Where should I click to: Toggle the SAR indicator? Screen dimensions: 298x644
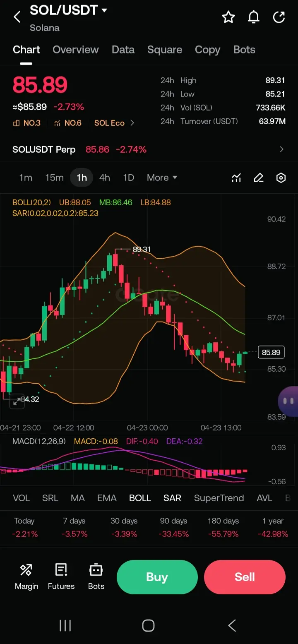tap(172, 498)
